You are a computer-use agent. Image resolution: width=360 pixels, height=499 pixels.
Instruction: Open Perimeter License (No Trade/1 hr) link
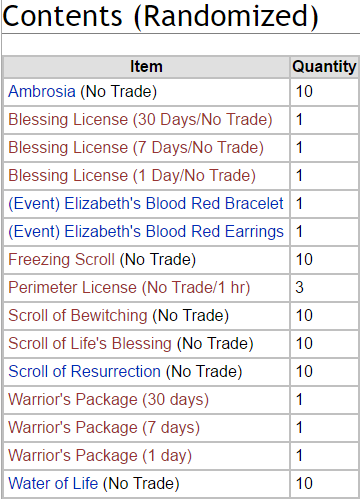(x=129, y=288)
